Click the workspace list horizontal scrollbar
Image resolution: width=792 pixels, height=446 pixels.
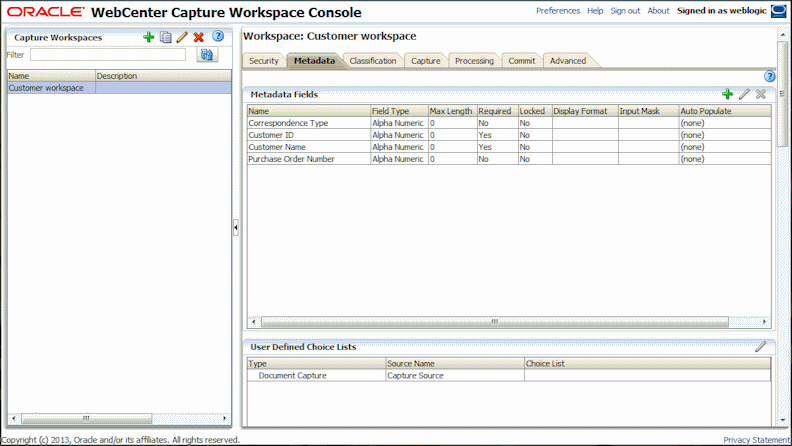tap(86, 418)
